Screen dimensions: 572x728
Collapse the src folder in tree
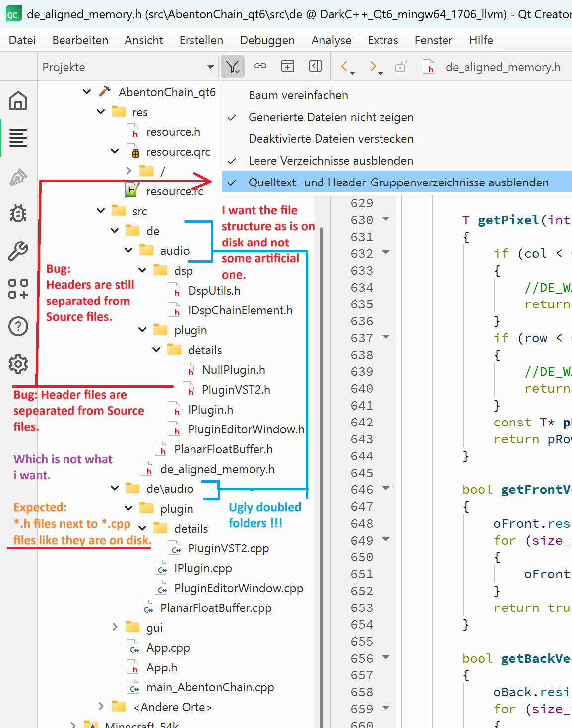[x=101, y=211]
